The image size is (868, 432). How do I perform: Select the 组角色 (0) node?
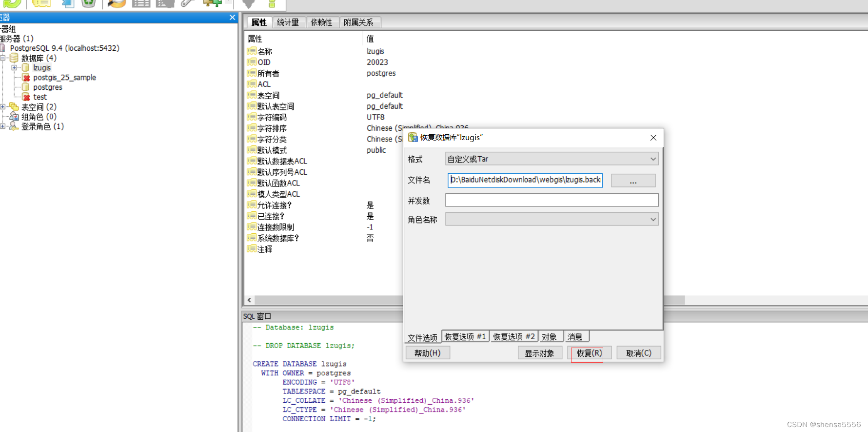pyautogui.click(x=39, y=117)
